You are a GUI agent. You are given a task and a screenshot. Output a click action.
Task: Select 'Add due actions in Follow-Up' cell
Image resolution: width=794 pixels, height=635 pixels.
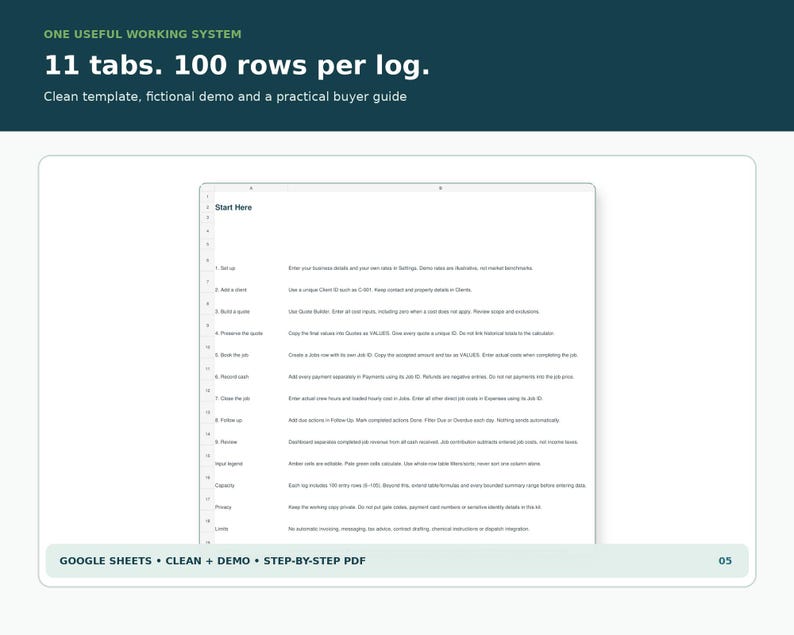424,420
